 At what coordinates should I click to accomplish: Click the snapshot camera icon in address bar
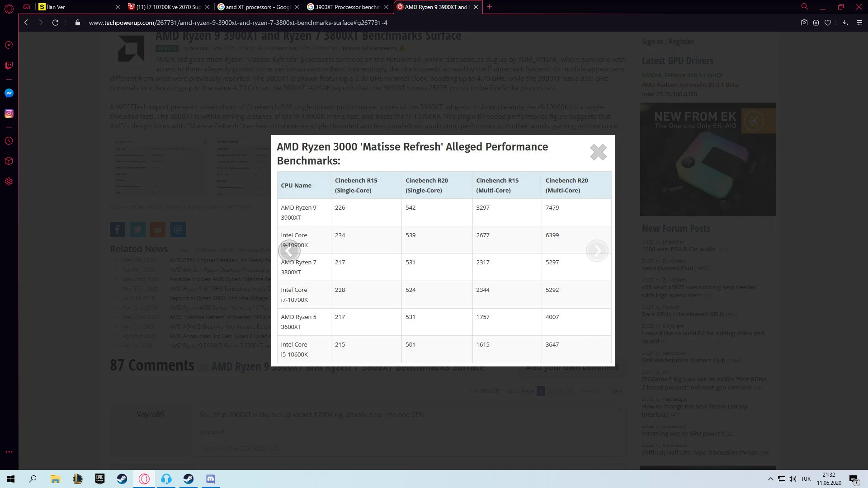tap(804, 23)
